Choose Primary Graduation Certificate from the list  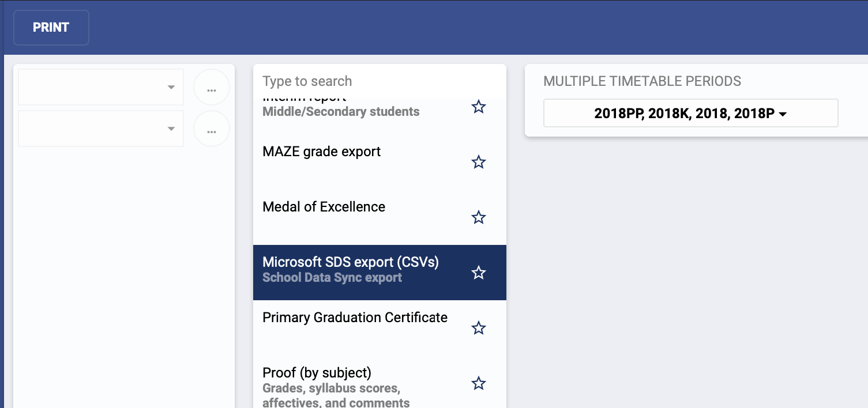pos(355,317)
